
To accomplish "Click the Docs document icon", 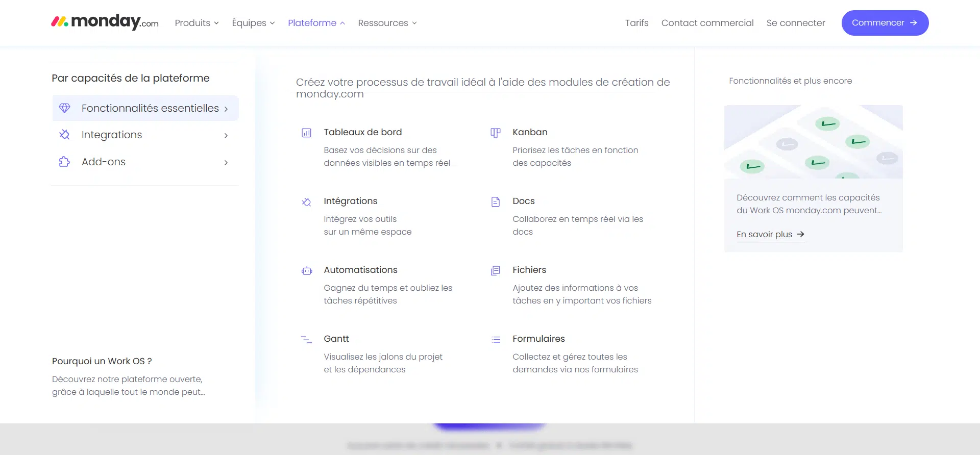I will point(495,202).
